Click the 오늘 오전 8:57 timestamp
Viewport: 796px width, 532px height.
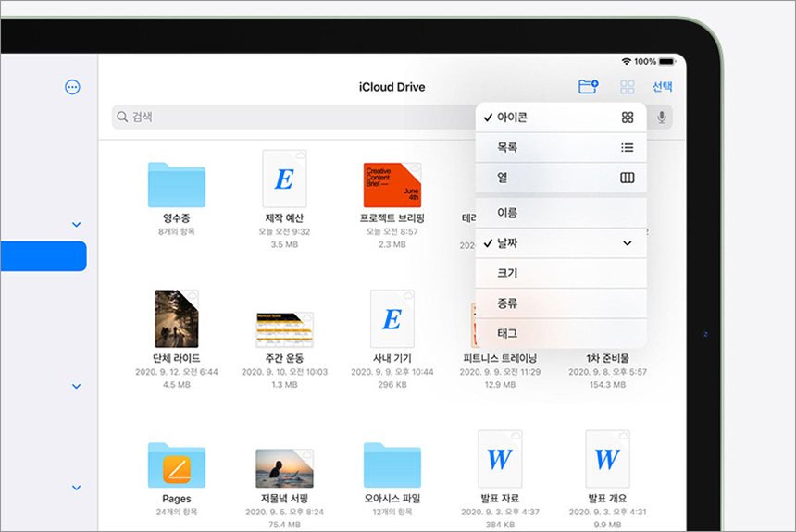coord(392,231)
